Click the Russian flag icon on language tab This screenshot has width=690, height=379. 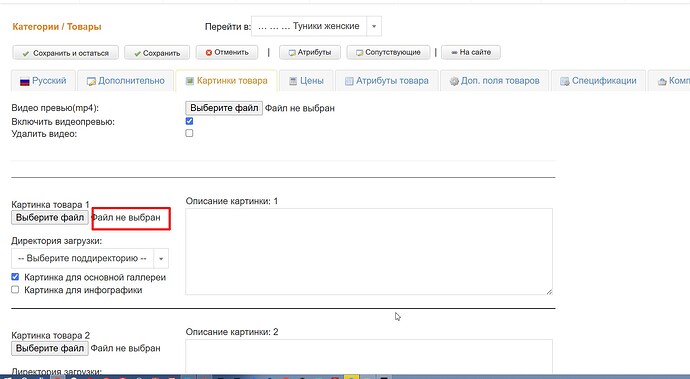point(25,81)
